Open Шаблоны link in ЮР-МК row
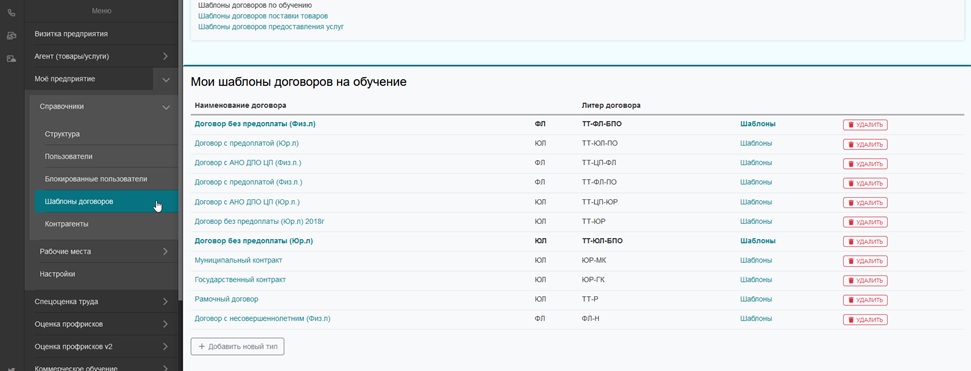Viewport: 971px width, 371px height. [x=756, y=260]
